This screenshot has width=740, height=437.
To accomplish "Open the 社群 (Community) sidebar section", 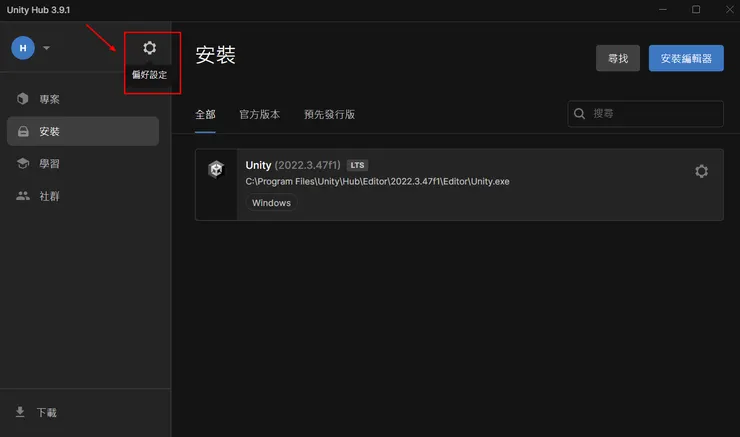I will tap(83, 196).
